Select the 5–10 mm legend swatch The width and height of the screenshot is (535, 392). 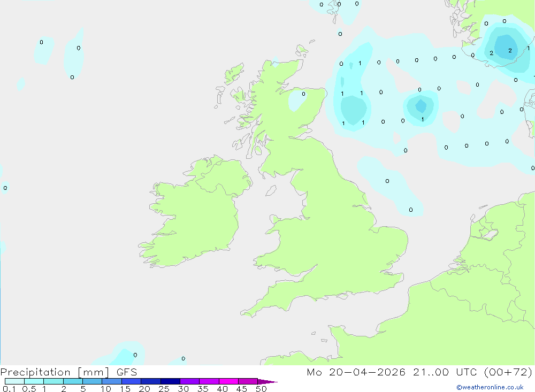point(93,381)
